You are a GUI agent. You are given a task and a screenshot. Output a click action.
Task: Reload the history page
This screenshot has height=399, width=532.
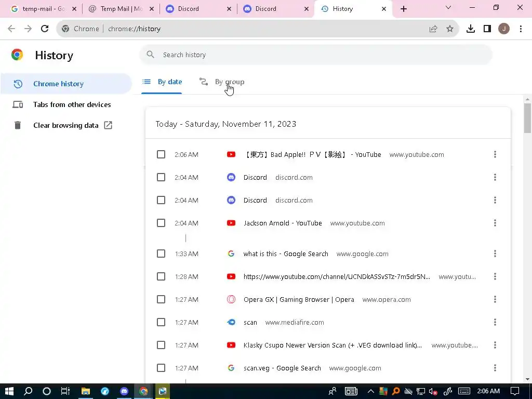point(45,29)
